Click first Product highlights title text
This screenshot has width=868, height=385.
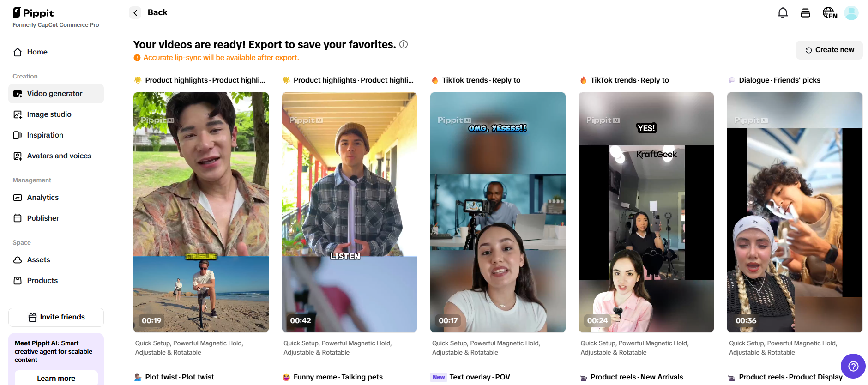pyautogui.click(x=205, y=80)
